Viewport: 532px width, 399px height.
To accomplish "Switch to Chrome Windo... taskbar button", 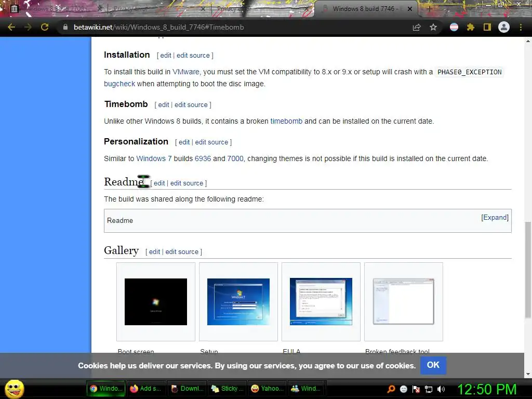I will pyautogui.click(x=106, y=389).
